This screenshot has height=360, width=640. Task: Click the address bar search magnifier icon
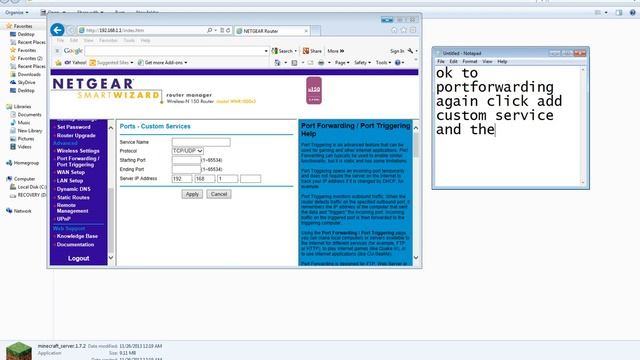coord(209,30)
